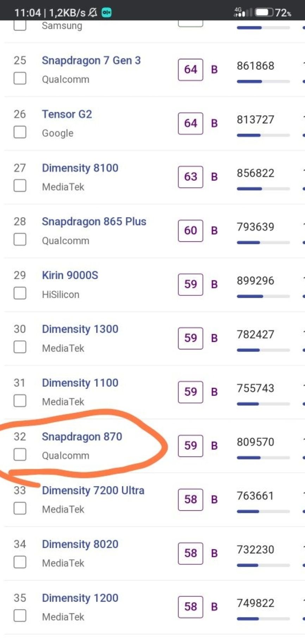305x644 pixels.
Task: Click the AnTuTu score 809570
Action: click(x=255, y=442)
